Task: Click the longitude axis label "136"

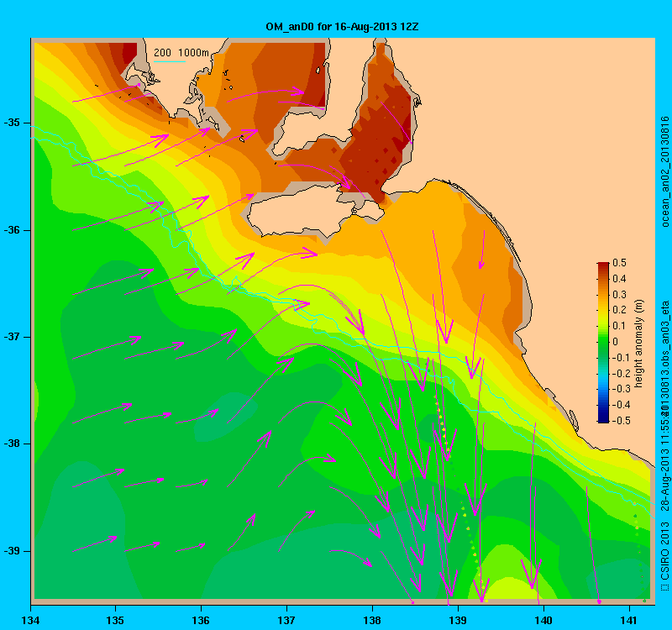Action: (x=201, y=620)
